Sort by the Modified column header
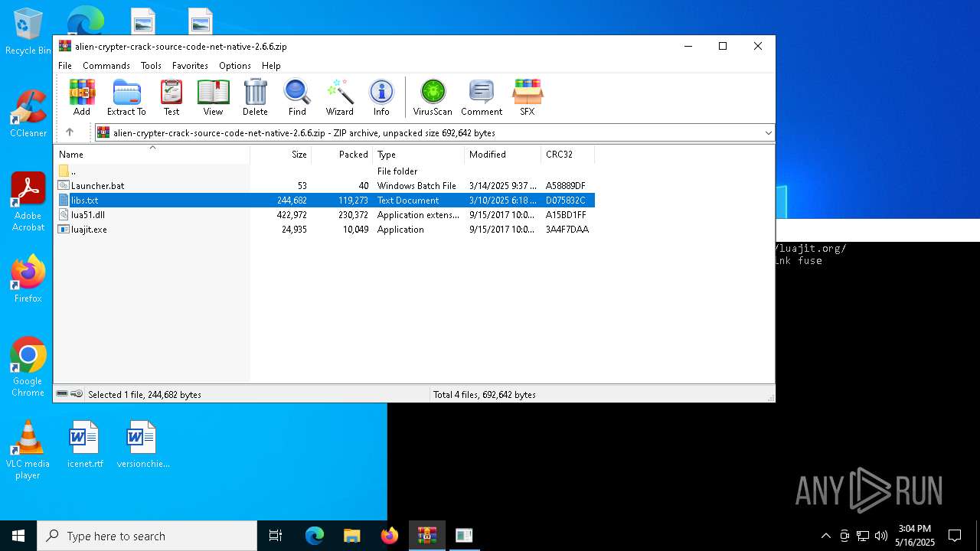980x551 pixels. click(503, 155)
